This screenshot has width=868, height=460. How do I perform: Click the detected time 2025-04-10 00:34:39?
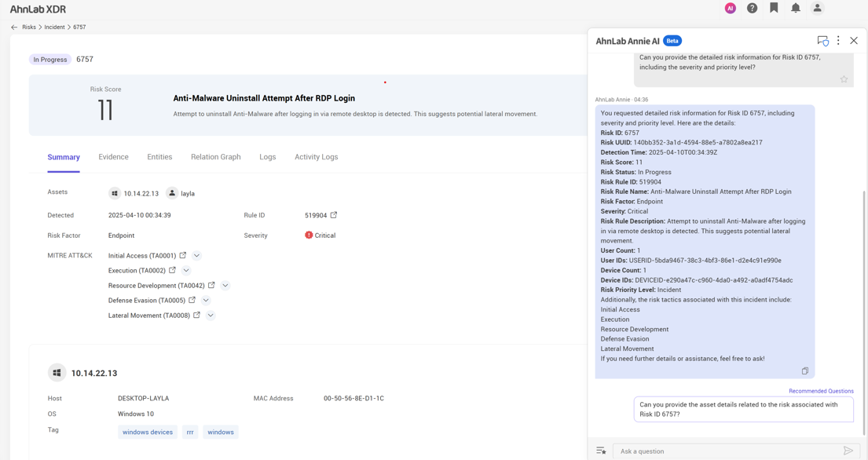click(x=140, y=215)
